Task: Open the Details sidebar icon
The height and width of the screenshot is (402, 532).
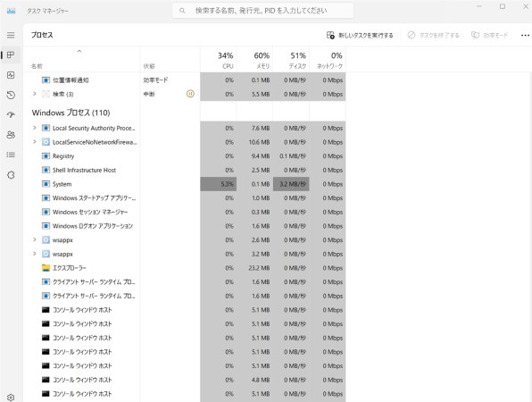Action: pos(11,155)
